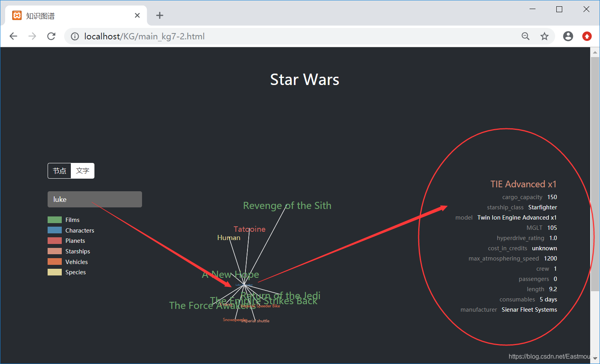
Task: Open a new browser tab
Action: click(159, 15)
